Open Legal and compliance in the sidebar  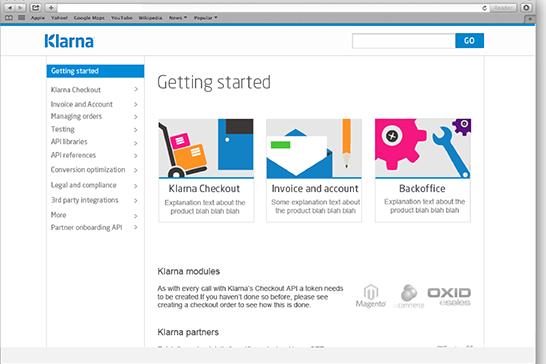pyautogui.click(x=84, y=185)
